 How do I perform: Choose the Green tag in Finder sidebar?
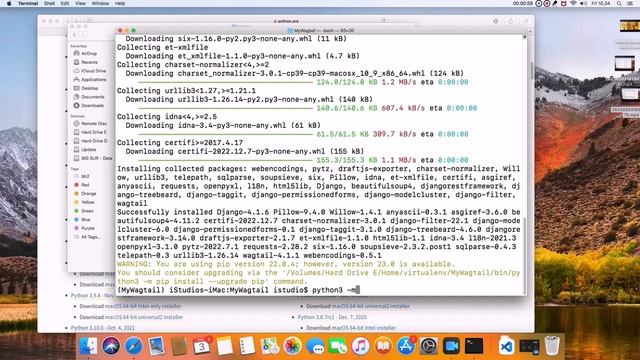coord(87,211)
